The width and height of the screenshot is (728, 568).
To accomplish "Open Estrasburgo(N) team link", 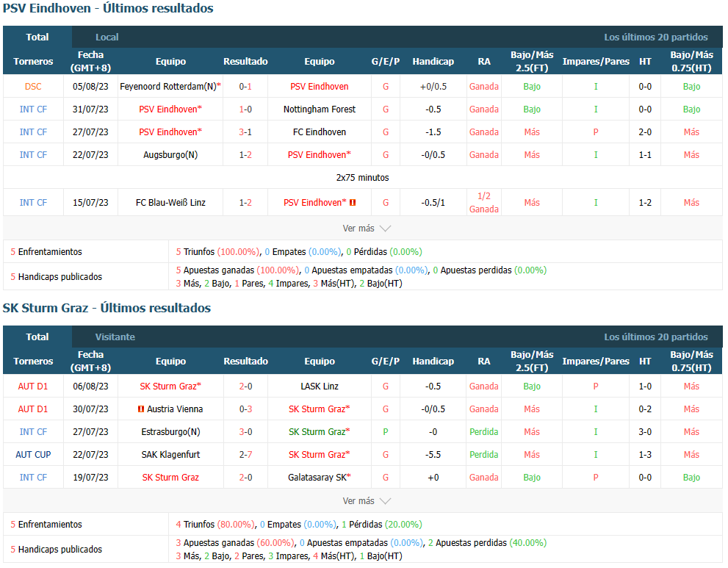I will tap(170, 432).
